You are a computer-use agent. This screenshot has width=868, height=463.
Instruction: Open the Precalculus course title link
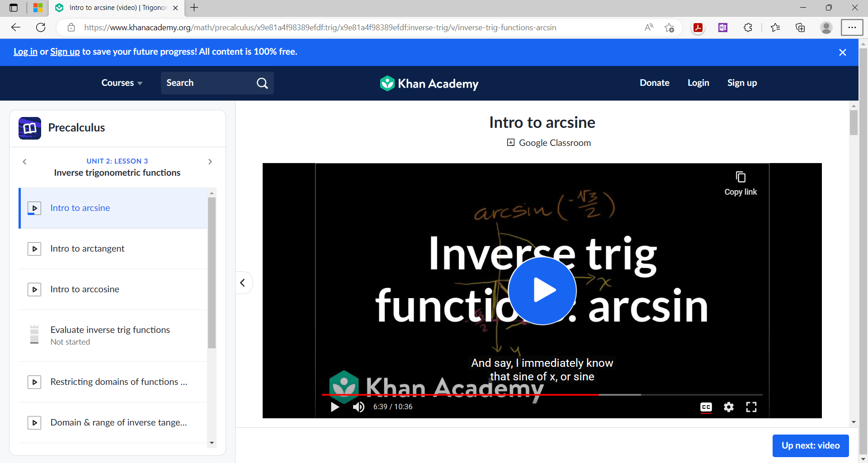(76, 128)
